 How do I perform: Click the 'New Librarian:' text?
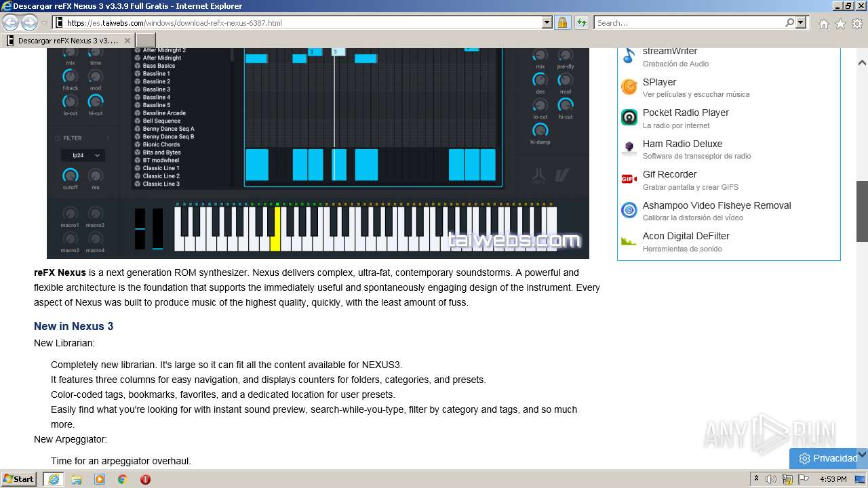pos(64,343)
